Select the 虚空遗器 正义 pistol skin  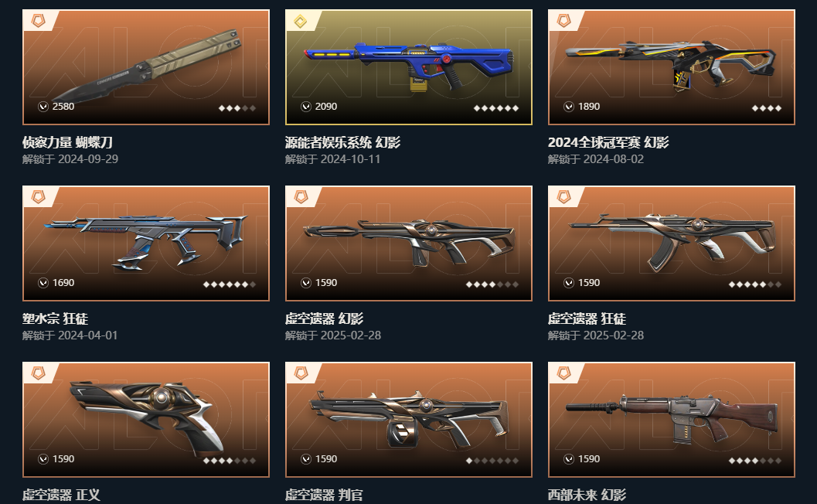(x=146, y=420)
